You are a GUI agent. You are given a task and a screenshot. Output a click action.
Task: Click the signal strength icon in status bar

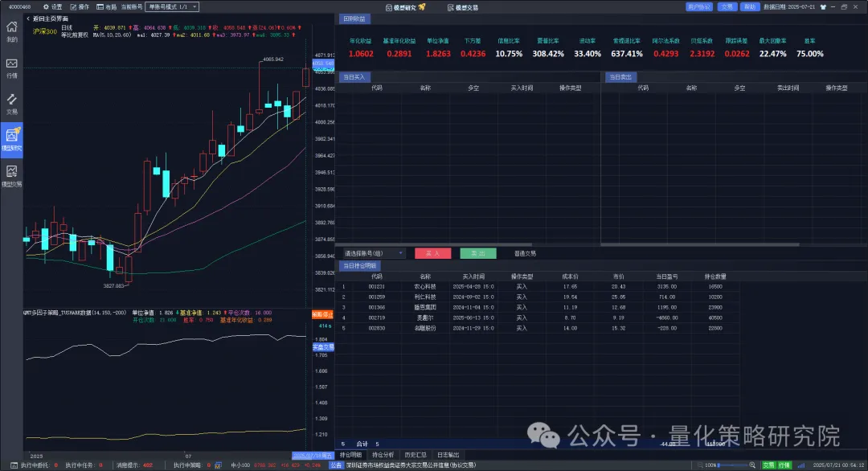coord(801,465)
